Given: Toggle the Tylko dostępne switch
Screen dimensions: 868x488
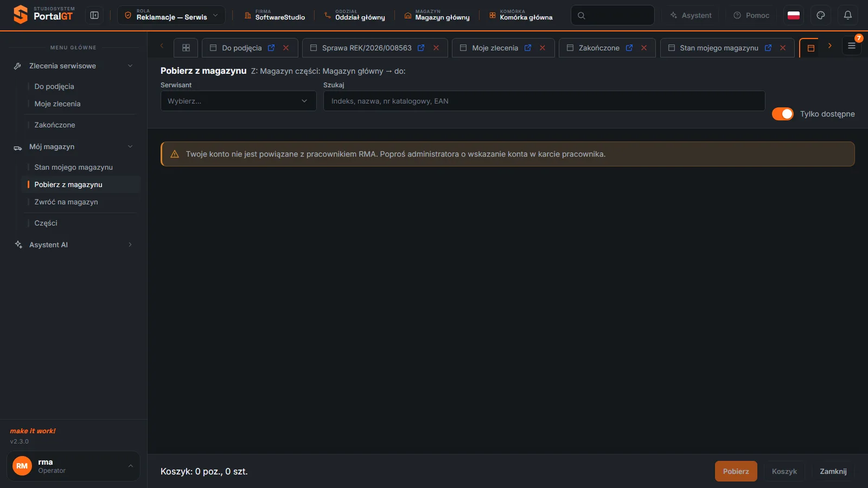Looking at the screenshot, I should (783, 114).
